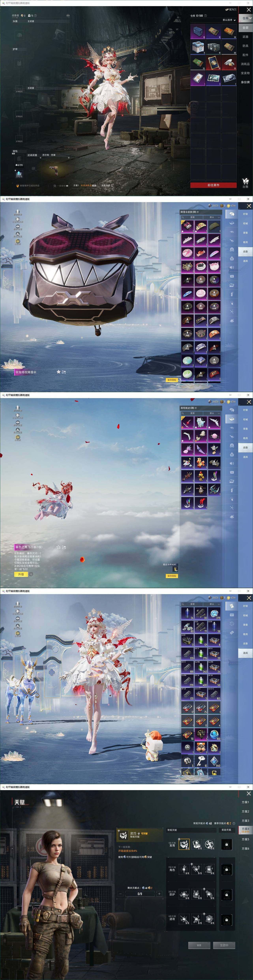Select 方案2 in the talent window

246,811
